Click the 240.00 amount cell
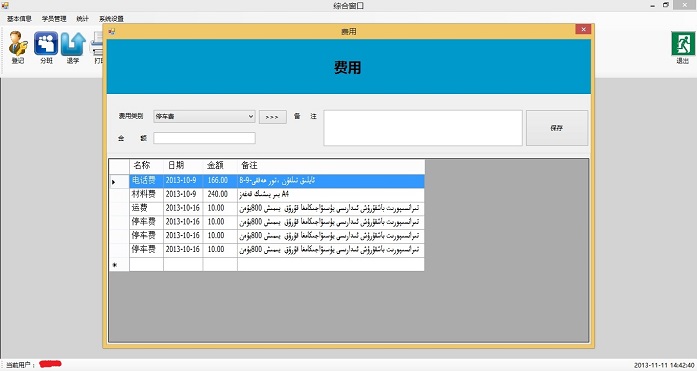The height and width of the screenshot is (371, 697). point(220,195)
